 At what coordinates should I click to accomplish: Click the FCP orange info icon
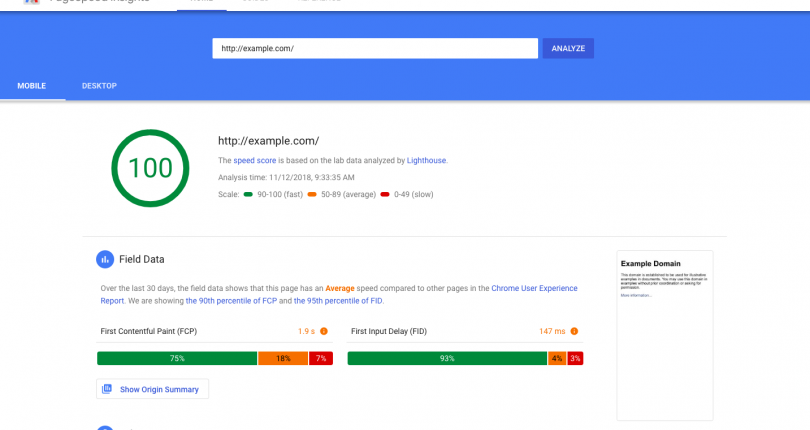click(x=324, y=331)
